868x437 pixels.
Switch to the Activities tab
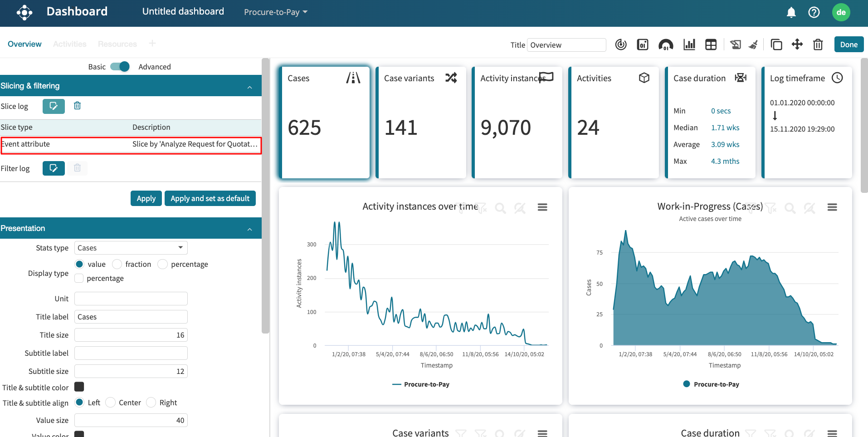click(69, 44)
